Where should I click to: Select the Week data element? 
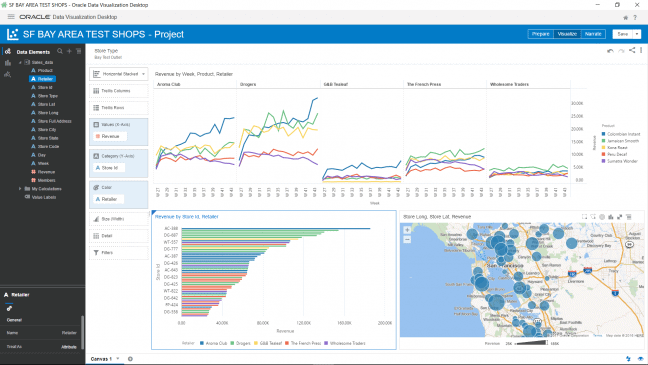[43, 164]
